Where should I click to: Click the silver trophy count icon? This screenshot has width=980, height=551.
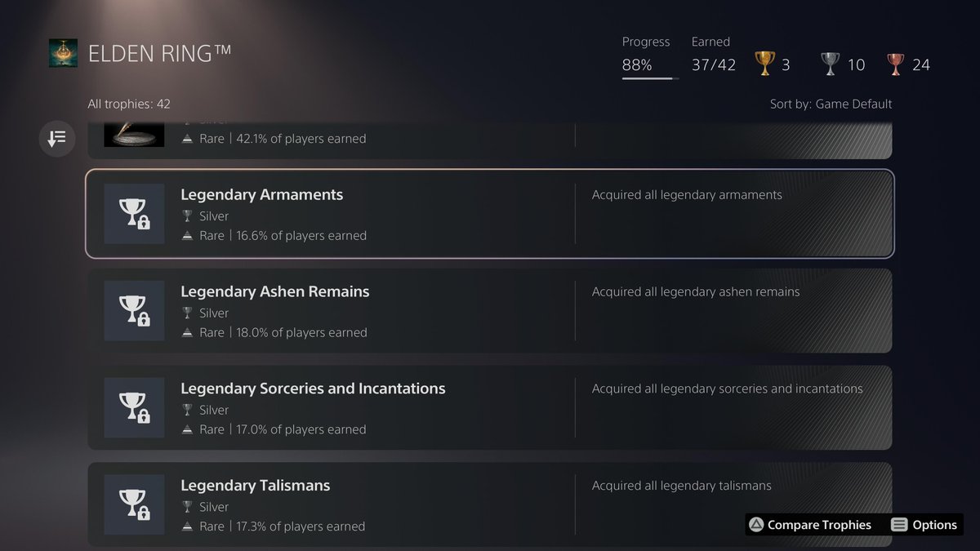(x=831, y=64)
